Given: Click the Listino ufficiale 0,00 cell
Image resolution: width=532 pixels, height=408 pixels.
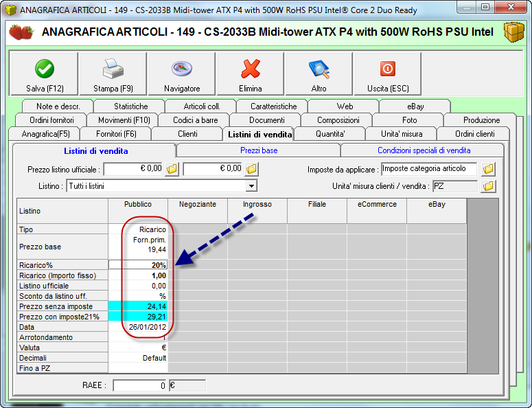Looking at the screenshot, I should click(138, 286).
